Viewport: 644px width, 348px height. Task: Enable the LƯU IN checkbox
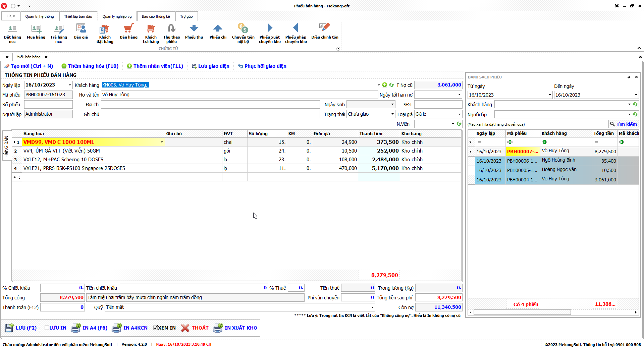click(47, 328)
